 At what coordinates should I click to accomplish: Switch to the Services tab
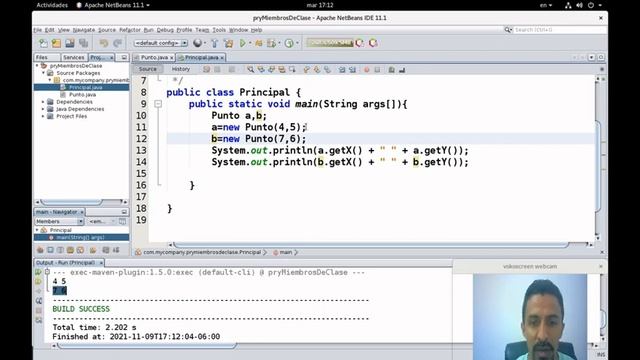73,58
